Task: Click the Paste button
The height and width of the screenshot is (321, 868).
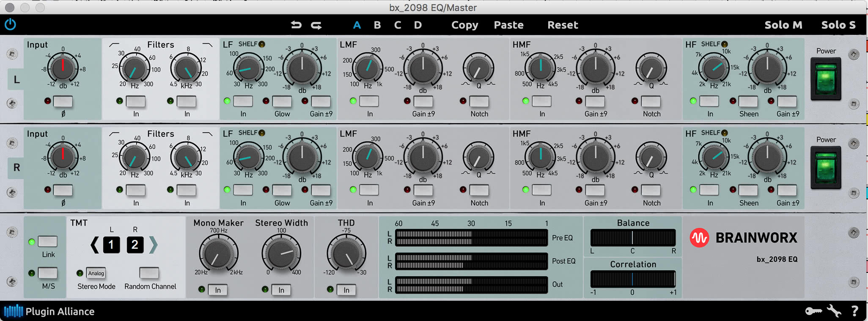Action: coord(509,25)
